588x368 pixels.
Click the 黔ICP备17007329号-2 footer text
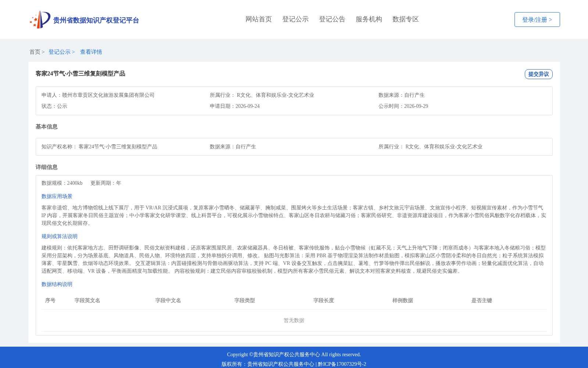pos(342,364)
